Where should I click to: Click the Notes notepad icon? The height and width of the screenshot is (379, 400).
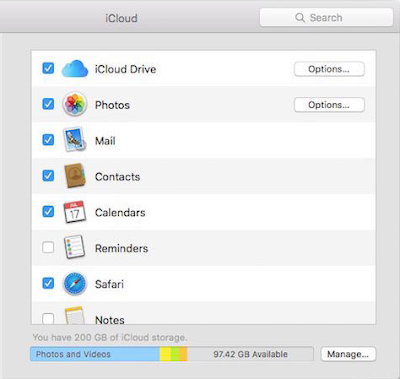click(x=74, y=315)
